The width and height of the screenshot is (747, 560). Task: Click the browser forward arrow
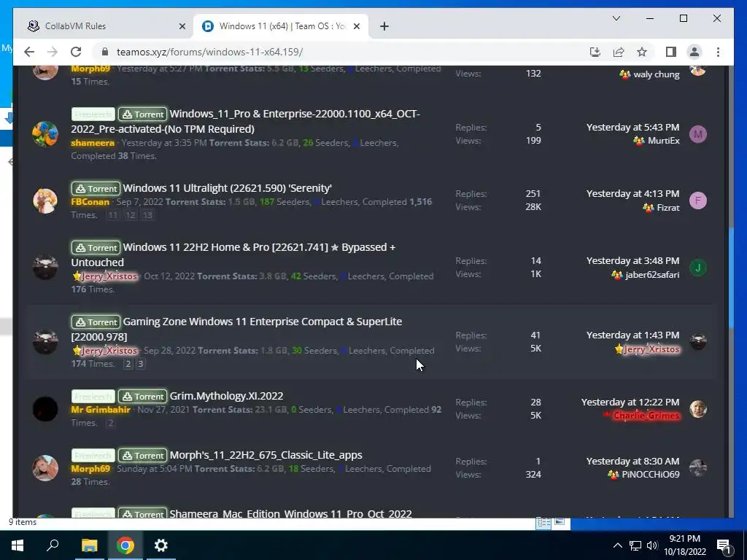coord(53,52)
